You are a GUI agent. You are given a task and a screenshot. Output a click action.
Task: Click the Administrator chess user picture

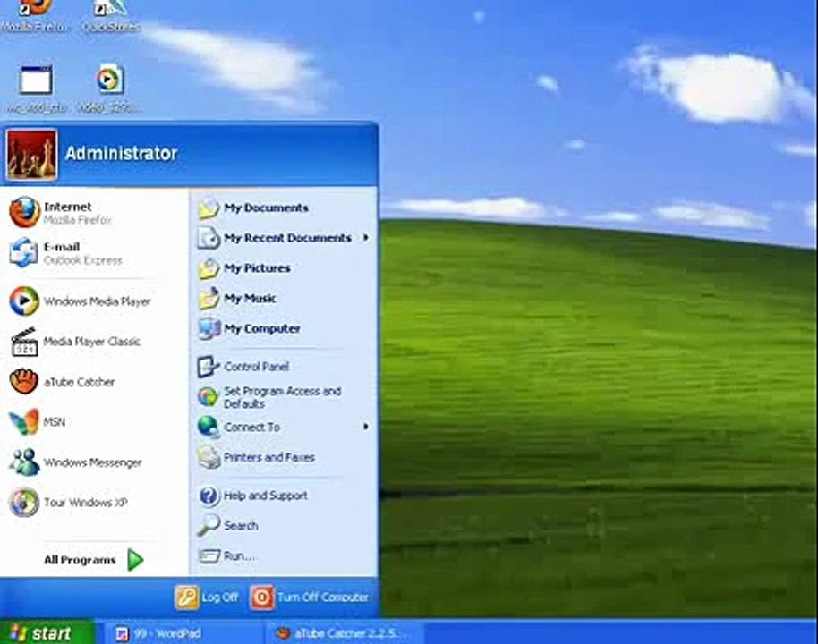coord(32,155)
